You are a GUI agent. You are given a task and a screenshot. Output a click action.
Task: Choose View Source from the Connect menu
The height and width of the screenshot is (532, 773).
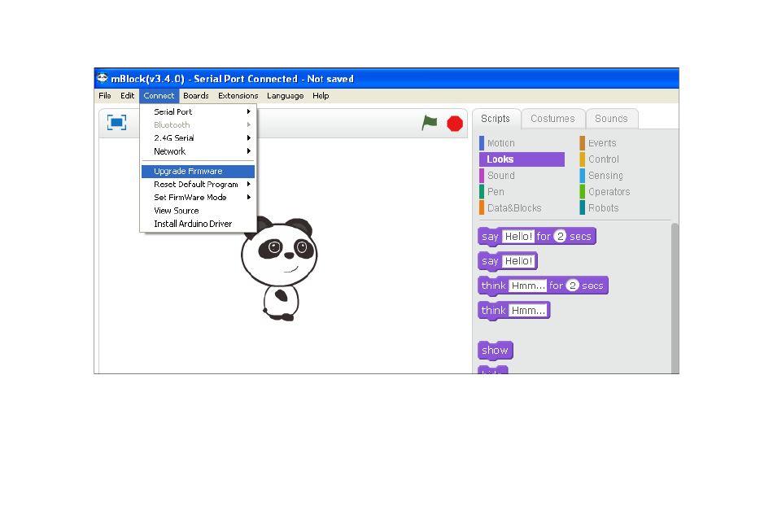[199, 211]
